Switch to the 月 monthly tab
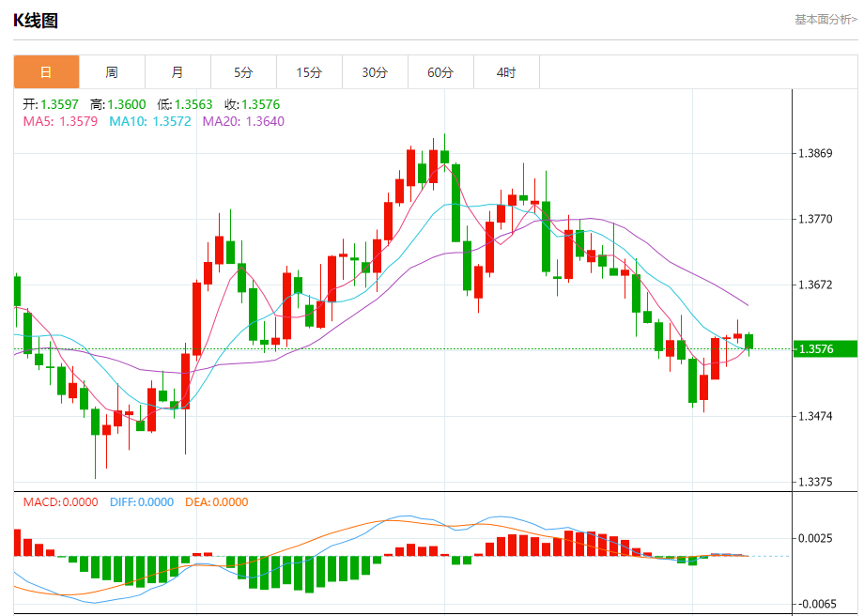 tap(177, 72)
